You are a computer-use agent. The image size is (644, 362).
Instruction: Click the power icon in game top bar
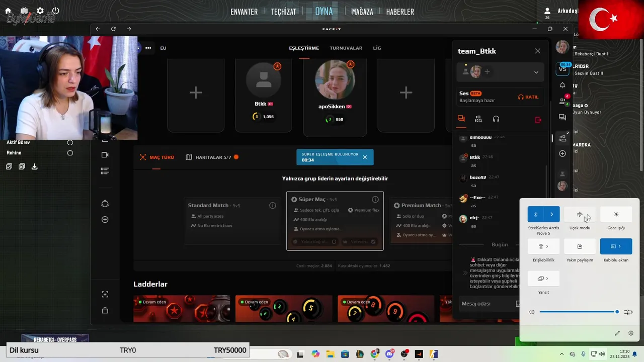click(55, 11)
